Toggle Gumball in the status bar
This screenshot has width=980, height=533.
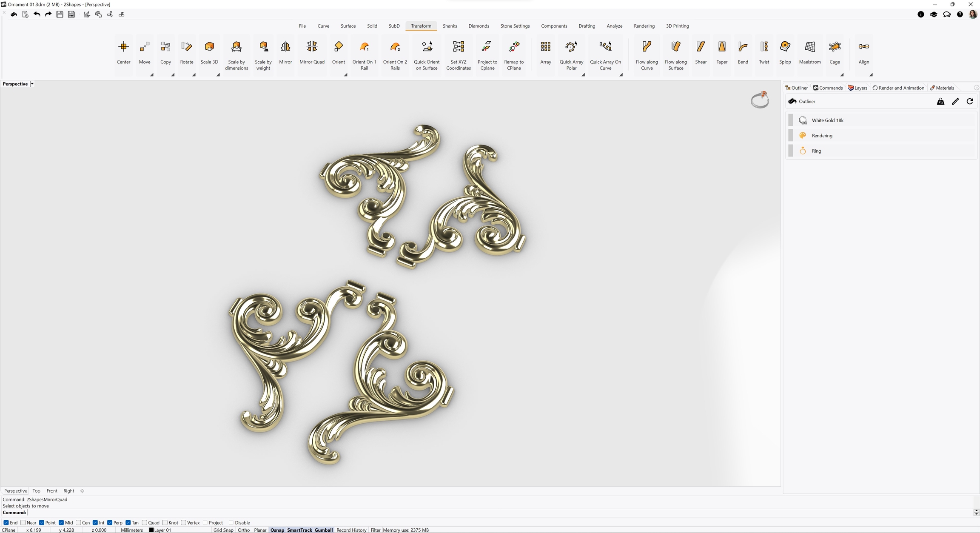pyautogui.click(x=323, y=530)
